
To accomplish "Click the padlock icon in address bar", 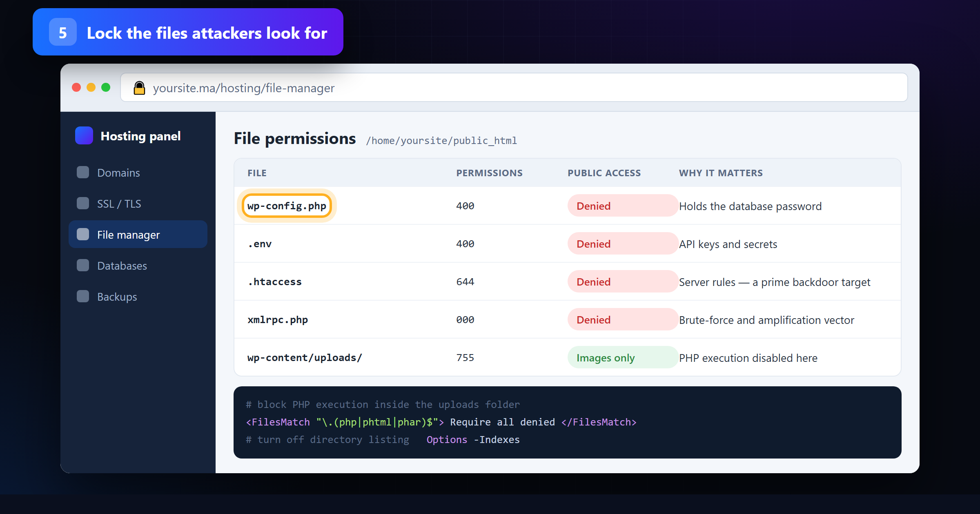I will [x=139, y=88].
